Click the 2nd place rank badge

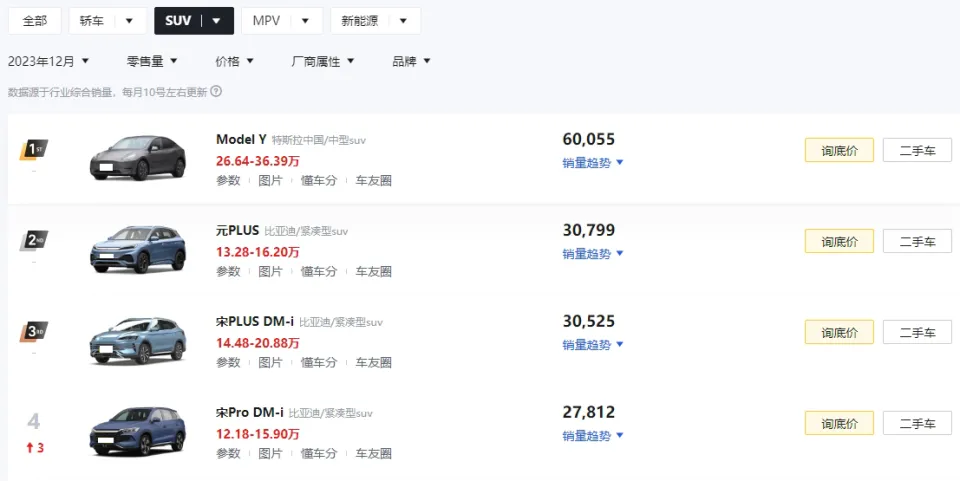pyautogui.click(x=34, y=240)
